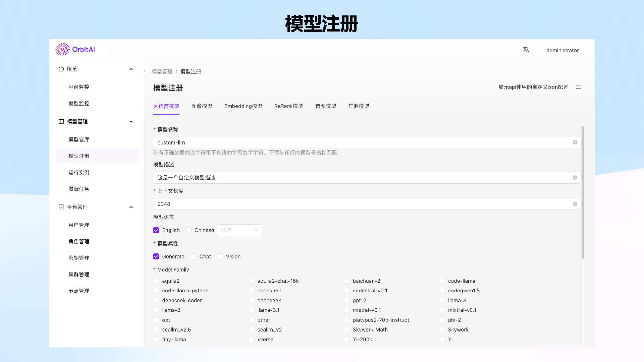
Task: Clear the model name field with its x icon
Action: point(575,142)
